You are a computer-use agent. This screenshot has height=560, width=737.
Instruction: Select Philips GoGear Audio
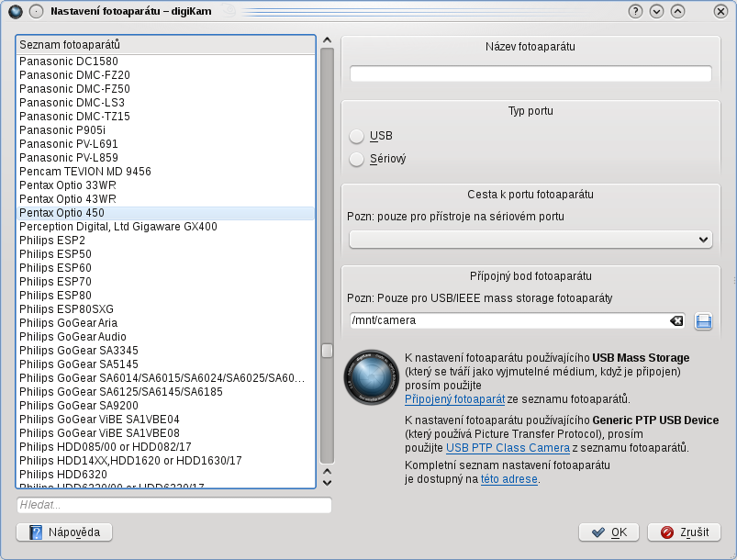tap(165, 337)
